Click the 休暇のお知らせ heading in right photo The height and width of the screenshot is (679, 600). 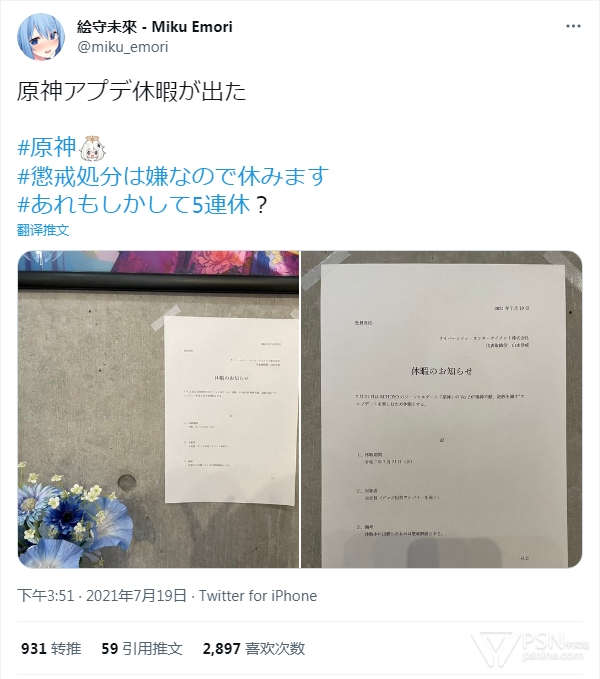441,371
